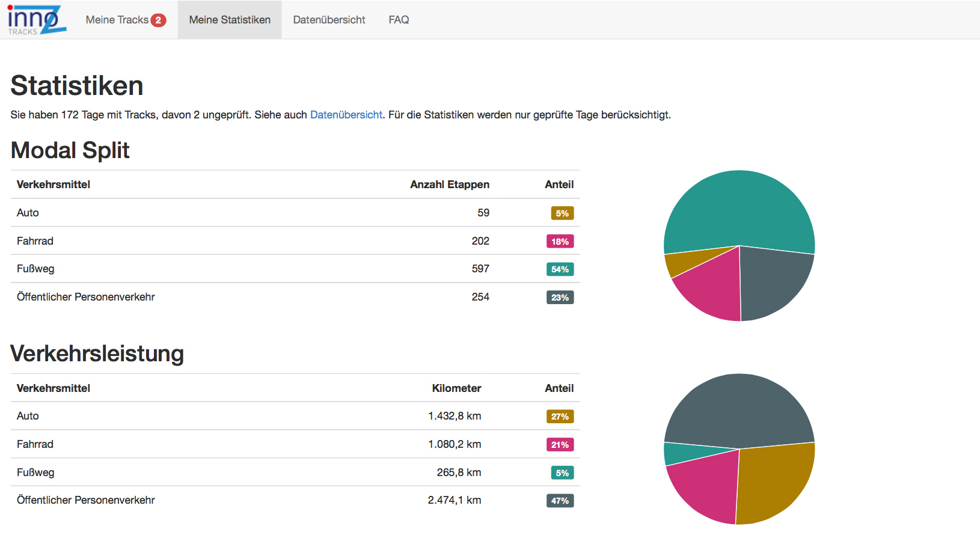The width and height of the screenshot is (980, 541).
Task: Click Fahrrad row label in Modal Split
Action: (35, 241)
